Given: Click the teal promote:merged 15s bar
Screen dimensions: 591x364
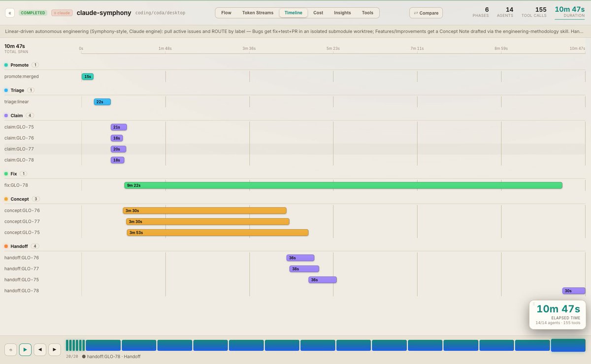Looking at the screenshot, I should 88,77.
